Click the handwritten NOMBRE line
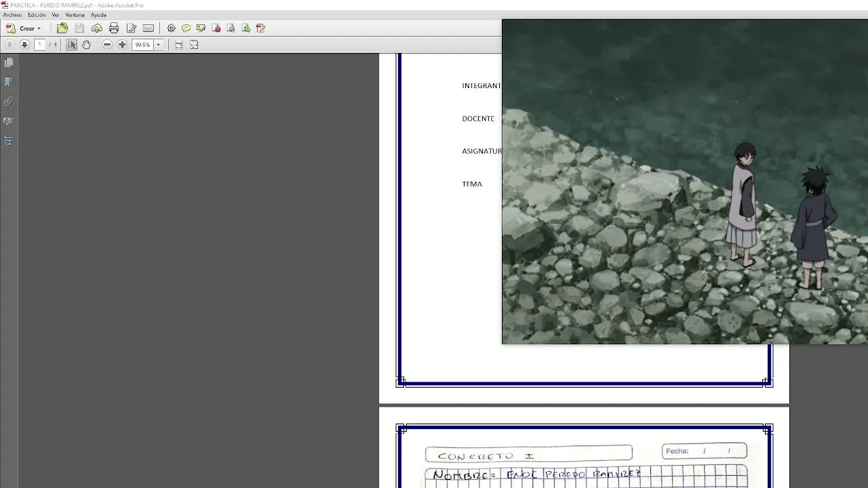Image resolution: width=868 pixels, height=488 pixels. pyautogui.click(x=536, y=475)
